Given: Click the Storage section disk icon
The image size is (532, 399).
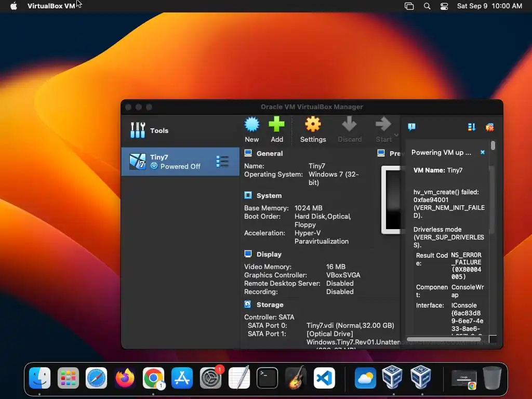Looking at the screenshot, I should (248, 304).
